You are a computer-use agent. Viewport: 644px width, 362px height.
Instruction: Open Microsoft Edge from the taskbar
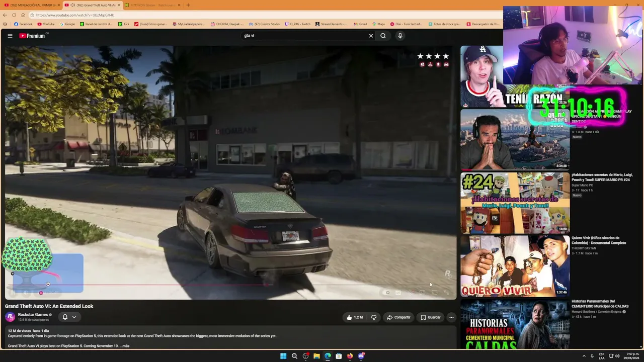point(328,356)
